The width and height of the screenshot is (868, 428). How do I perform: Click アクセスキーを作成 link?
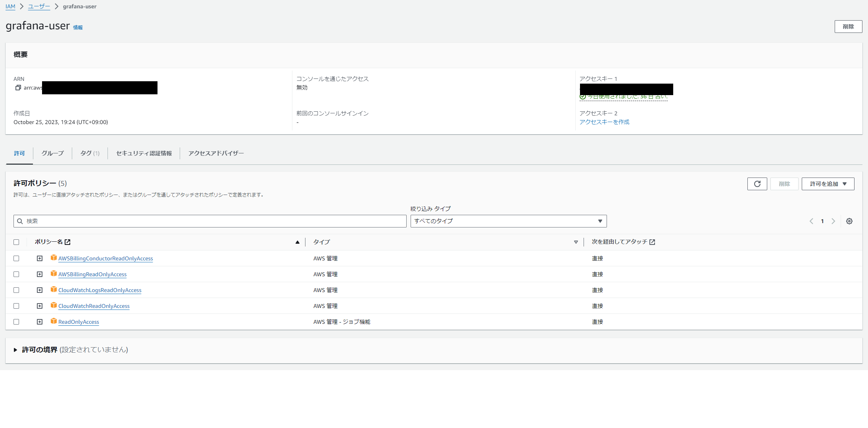coord(604,122)
